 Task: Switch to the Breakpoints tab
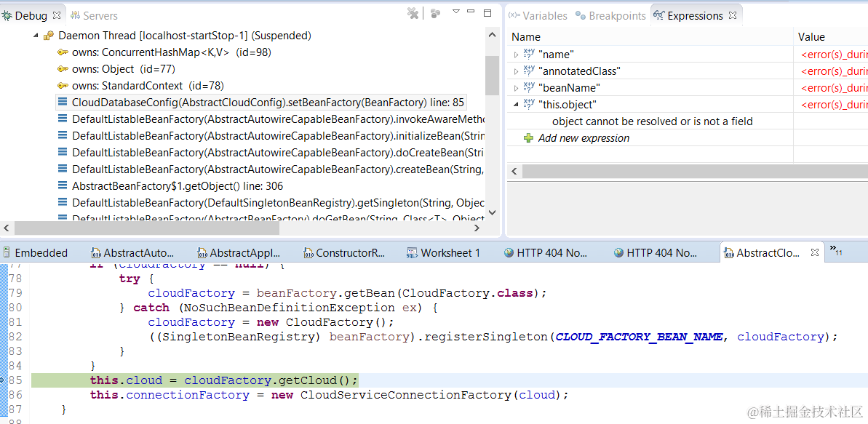(610, 16)
